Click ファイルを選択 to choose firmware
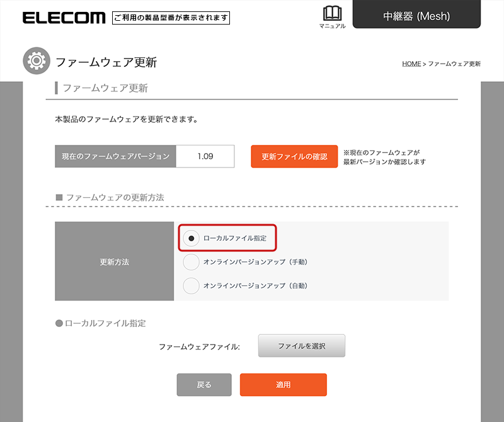Screen dimensions: 504x422 point(302,346)
